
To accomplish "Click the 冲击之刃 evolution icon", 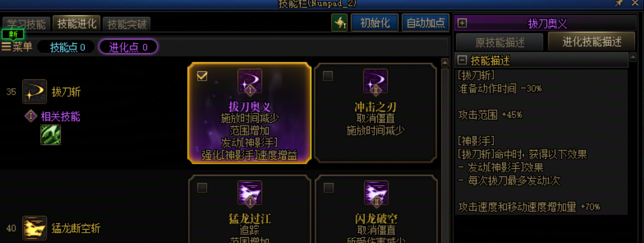I will tap(375, 82).
